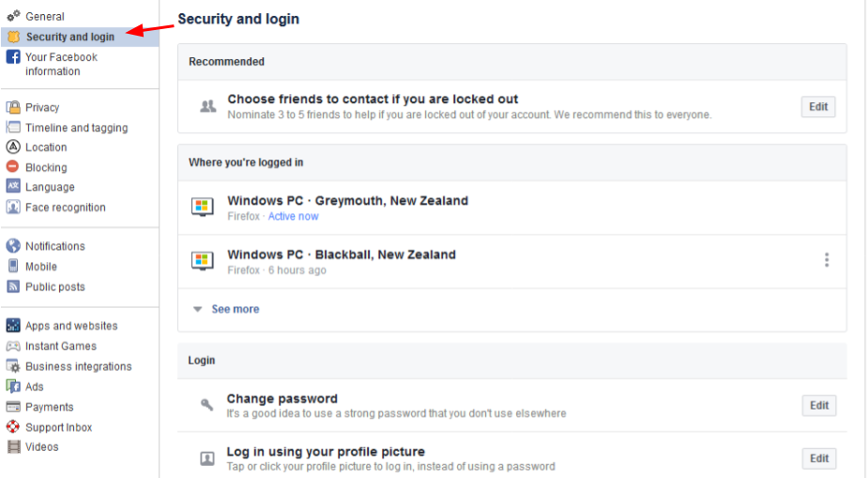868x478 pixels.
Task: Open the General settings menu item
Action: point(45,17)
